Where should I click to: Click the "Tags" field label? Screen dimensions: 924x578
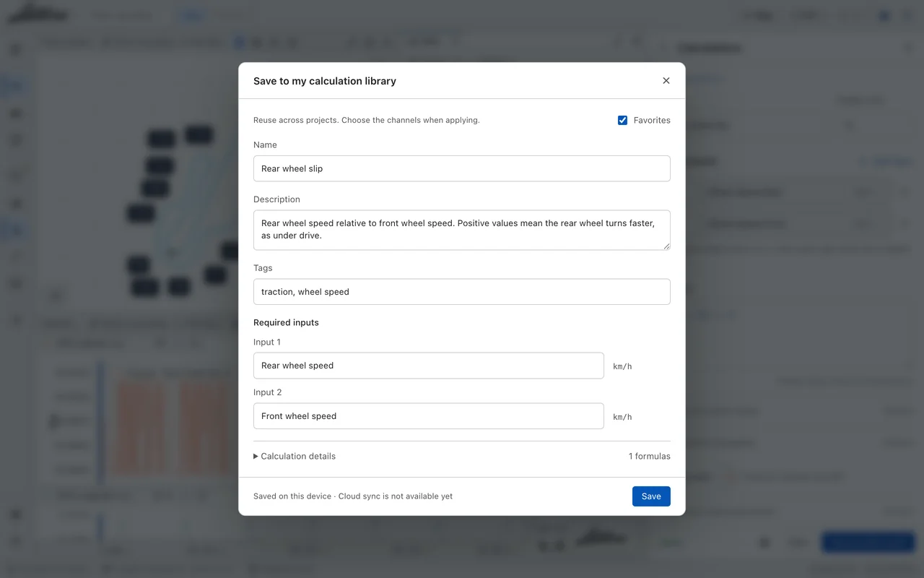tap(263, 268)
